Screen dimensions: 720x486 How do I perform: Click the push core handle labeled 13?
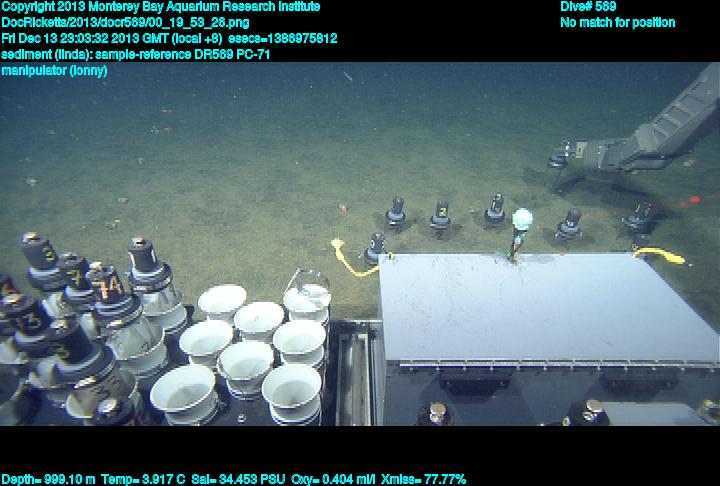click(x=29, y=319)
